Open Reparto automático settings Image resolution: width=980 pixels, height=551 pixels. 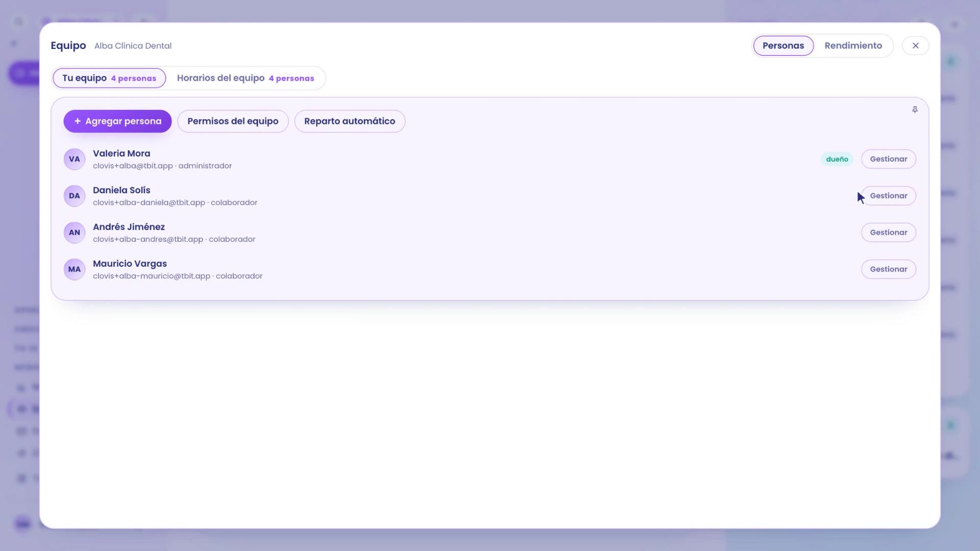tap(350, 121)
